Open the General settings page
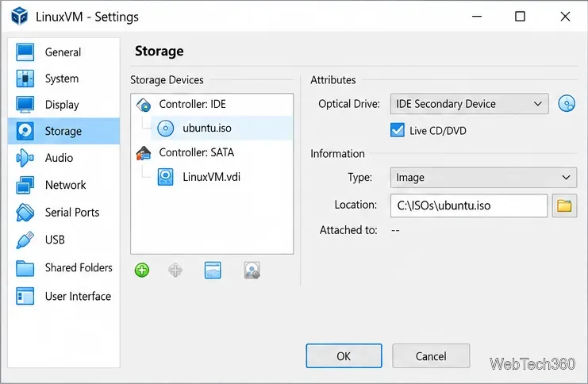This screenshot has width=588, height=384. (63, 52)
